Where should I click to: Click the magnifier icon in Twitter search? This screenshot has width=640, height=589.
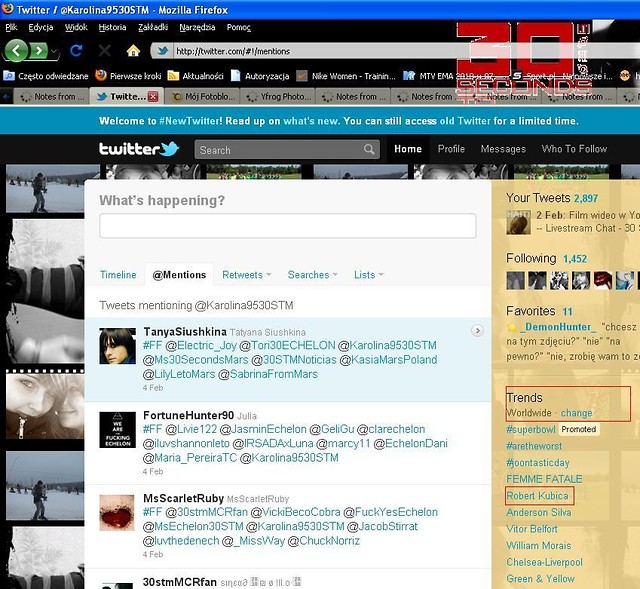point(369,149)
